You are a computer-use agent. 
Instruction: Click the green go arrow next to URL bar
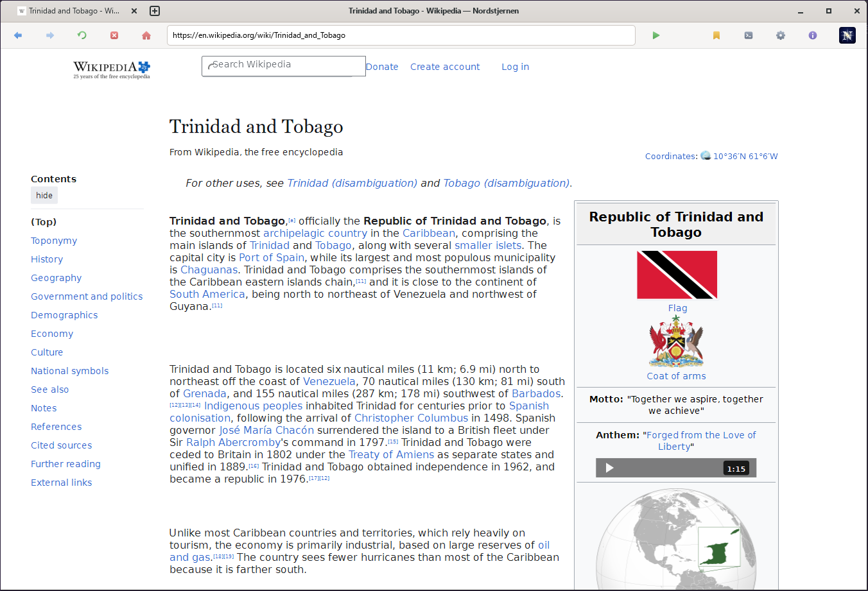tap(656, 35)
